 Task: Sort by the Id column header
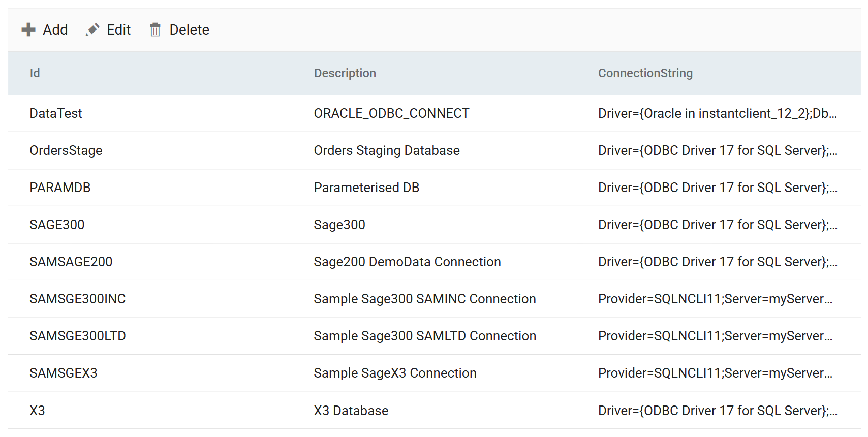(35, 73)
